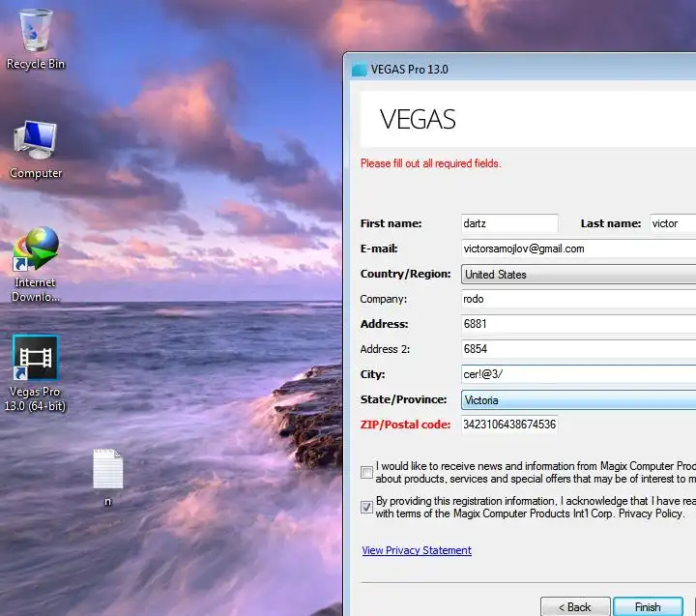The image size is (696, 616).
Task: Click the VEGAS logo heading
Action: (x=418, y=119)
